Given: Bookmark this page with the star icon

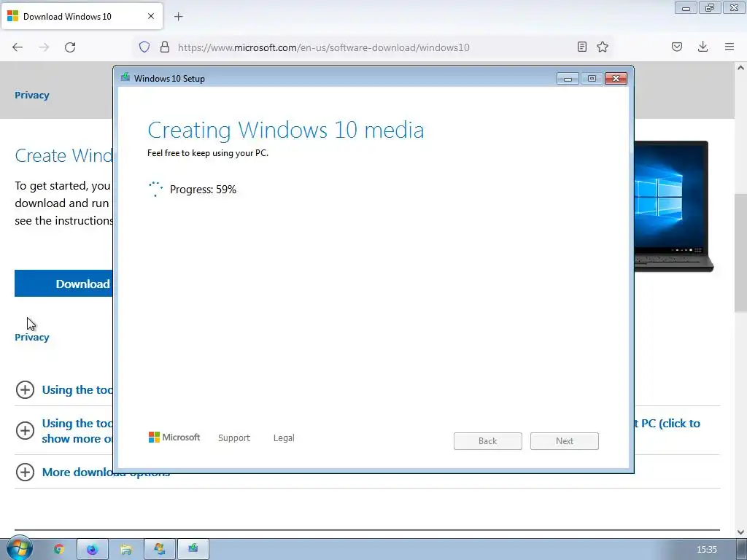Looking at the screenshot, I should pos(603,47).
